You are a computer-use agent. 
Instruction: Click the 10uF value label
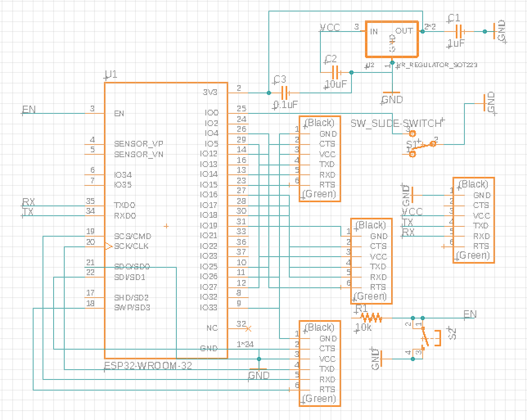pyautogui.click(x=336, y=84)
